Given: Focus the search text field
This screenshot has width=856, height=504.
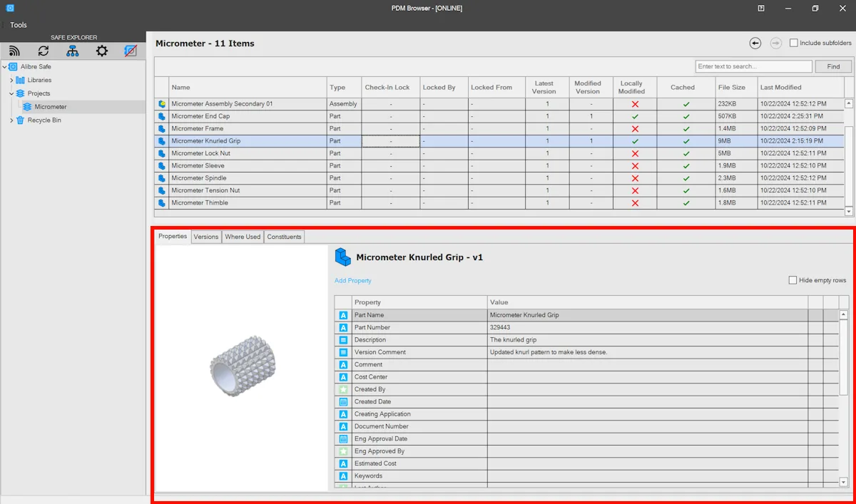Looking at the screenshot, I should tap(754, 66).
